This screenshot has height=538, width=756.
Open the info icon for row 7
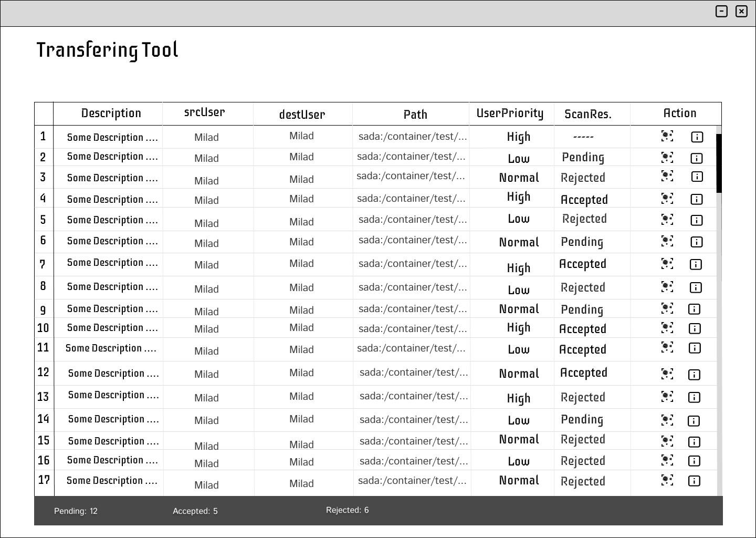(x=696, y=264)
